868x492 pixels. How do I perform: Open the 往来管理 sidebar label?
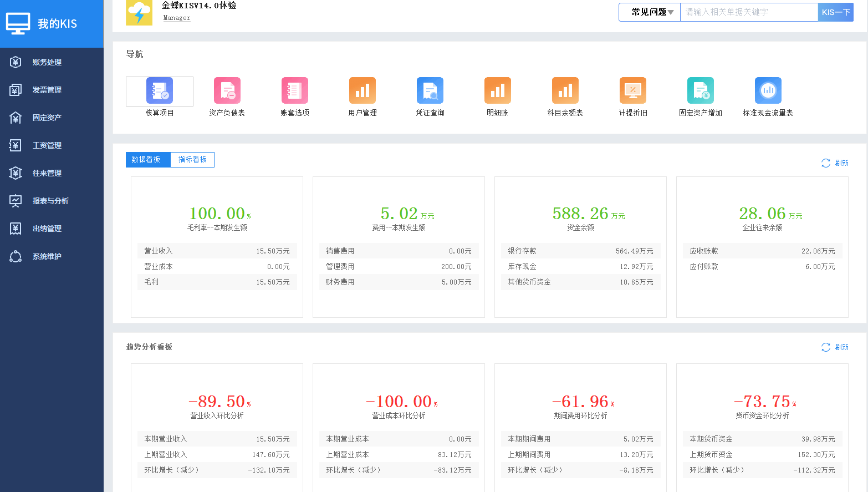pos(47,173)
